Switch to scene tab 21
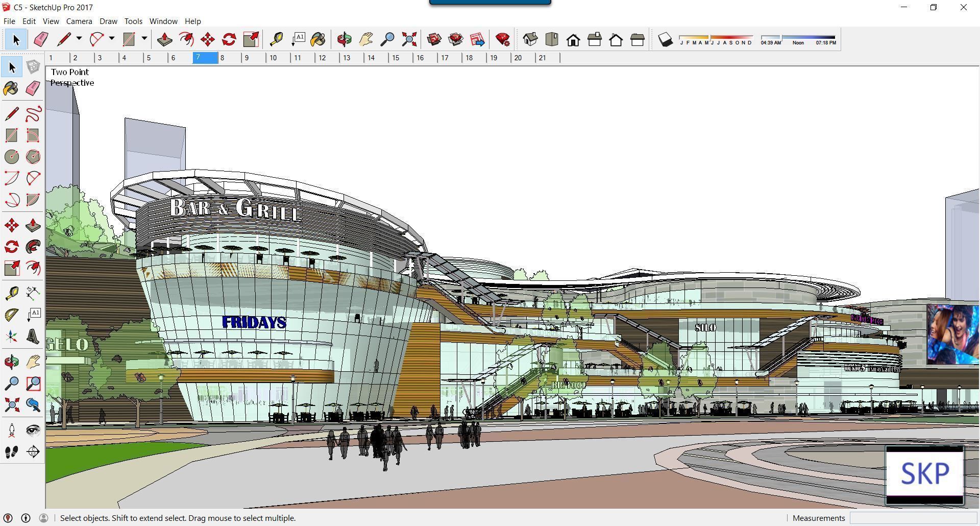The height and width of the screenshot is (526, 980). tap(548, 58)
